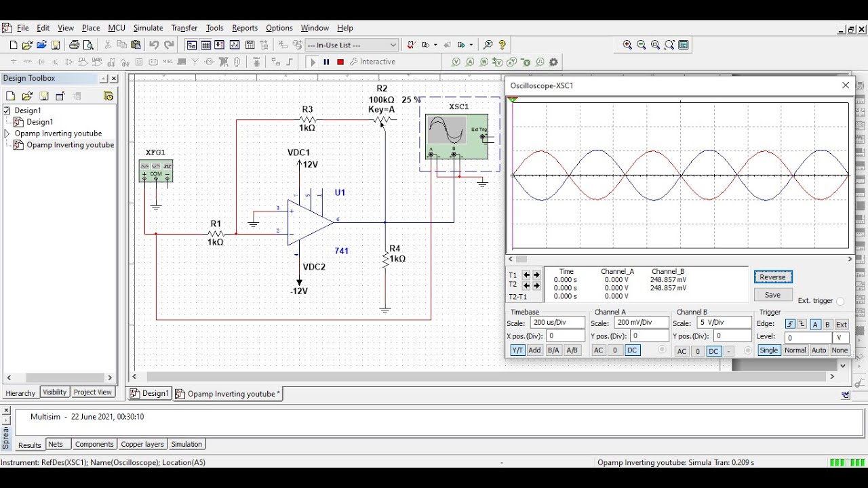Open Print Preview
This screenshot has height=488, width=868.
88,45
